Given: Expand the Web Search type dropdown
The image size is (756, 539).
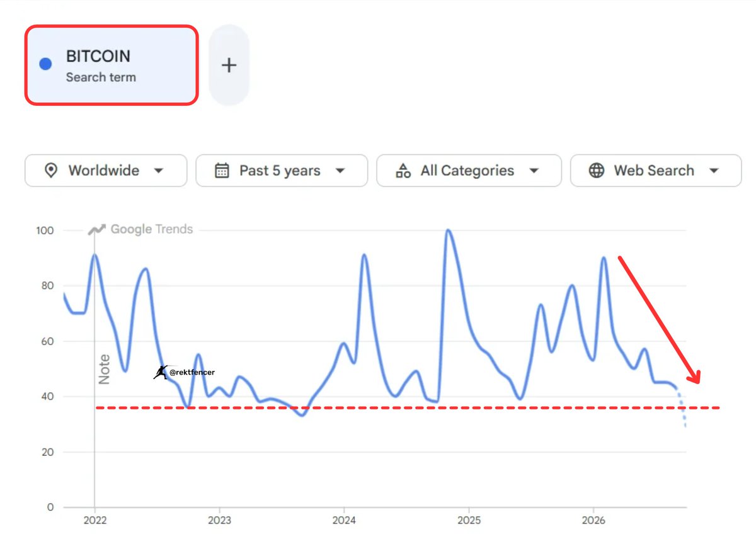Looking at the screenshot, I should click(656, 171).
